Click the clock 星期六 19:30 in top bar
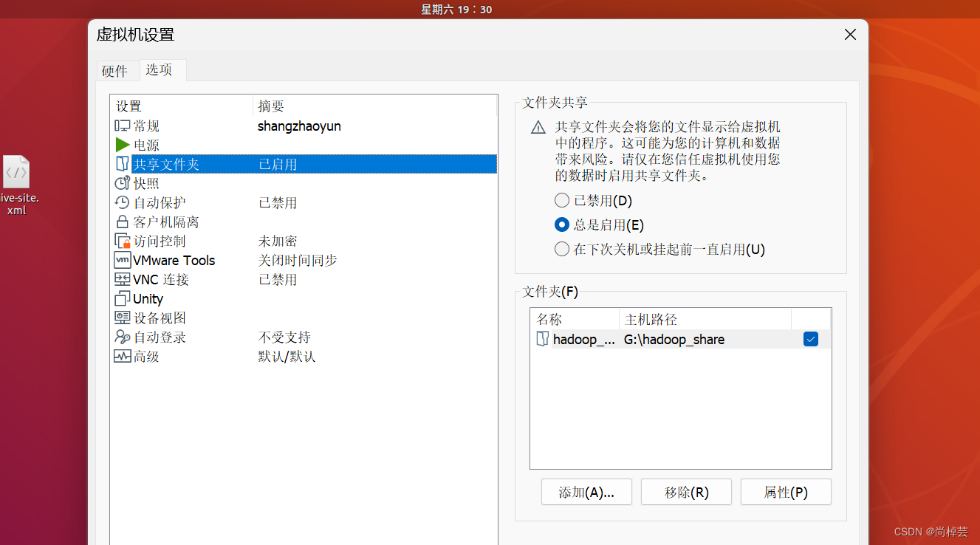 coord(456,10)
